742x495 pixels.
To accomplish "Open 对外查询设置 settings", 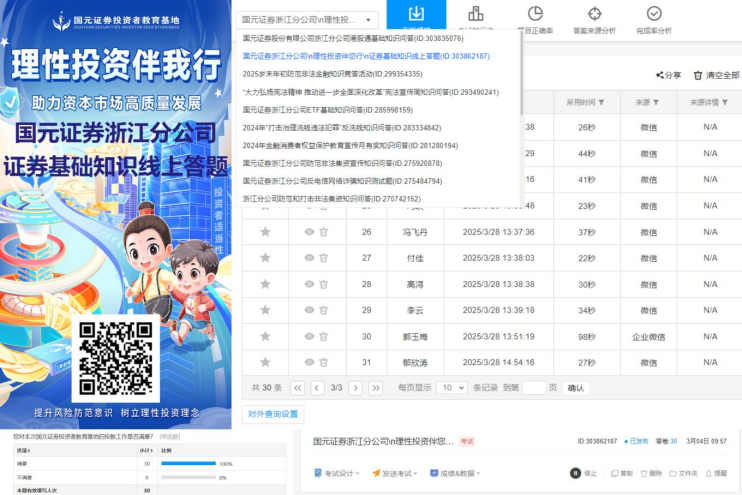I will (273, 414).
